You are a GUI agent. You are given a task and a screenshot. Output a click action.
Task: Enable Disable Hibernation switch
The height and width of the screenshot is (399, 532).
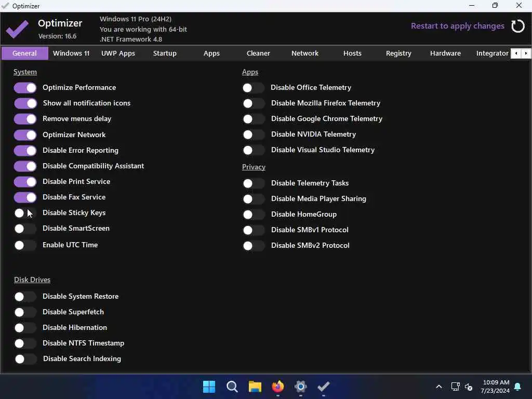[25, 328]
